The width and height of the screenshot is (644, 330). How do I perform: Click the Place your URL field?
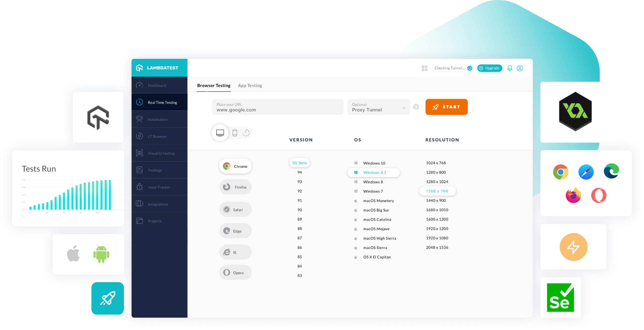pos(278,107)
